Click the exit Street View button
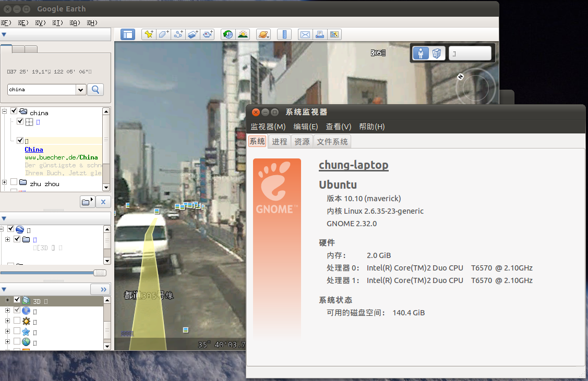 tap(470, 53)
